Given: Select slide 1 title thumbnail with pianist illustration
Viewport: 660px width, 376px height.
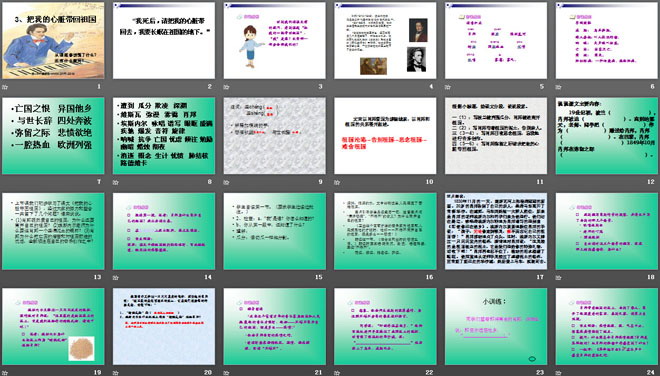Looking at the screenshot, I should tap(53, 40).
